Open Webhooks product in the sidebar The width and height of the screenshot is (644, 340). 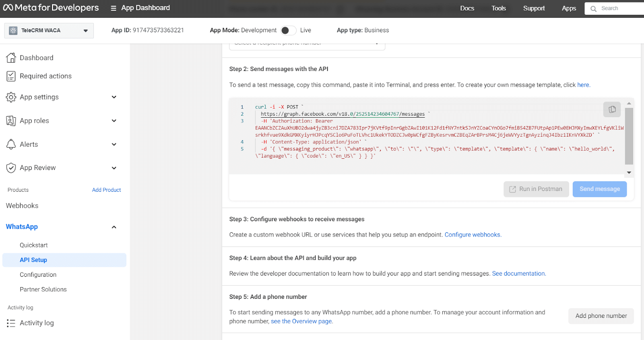click(x=22, y=206)
